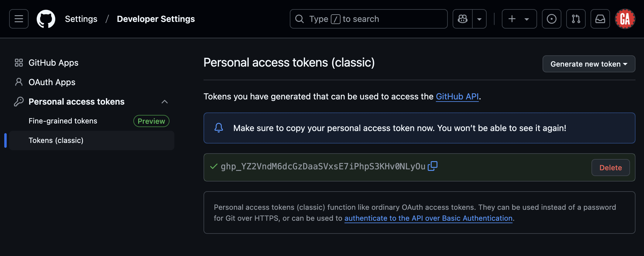This screenshot has height=256, width=644.
Task: Open the notifications inbox
Action: [600, 19]
